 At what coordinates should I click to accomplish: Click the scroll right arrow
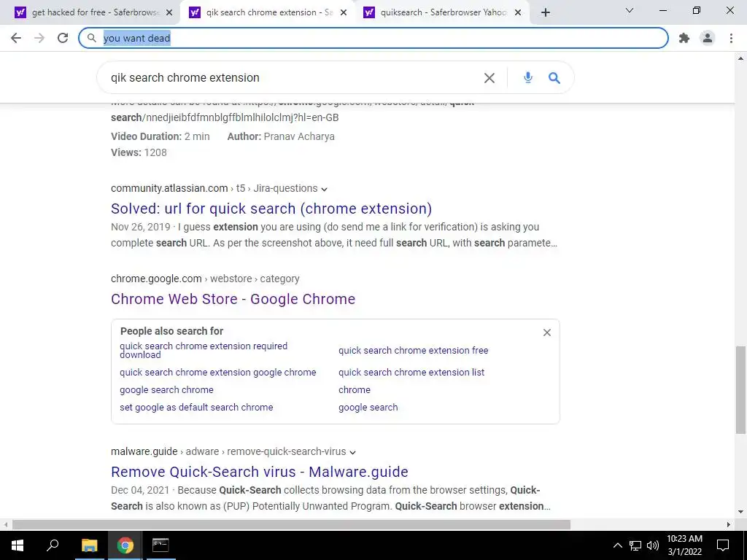tap(729, 525)
